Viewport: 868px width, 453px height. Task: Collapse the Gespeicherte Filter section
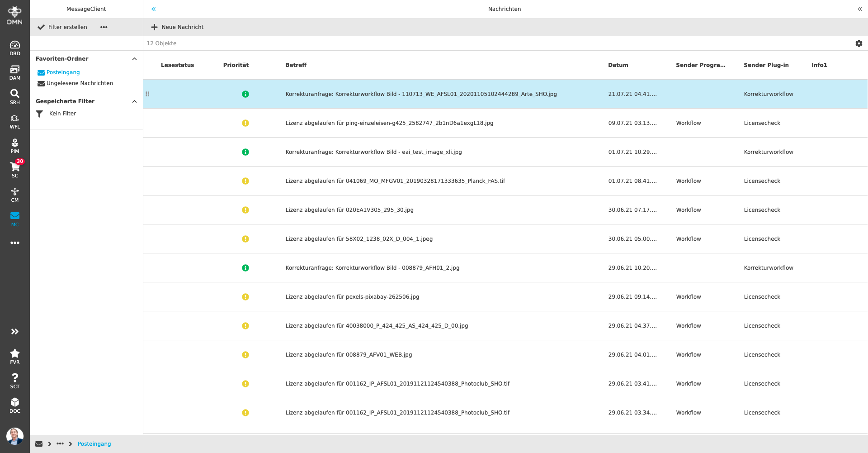pyautogui.click(x=134, y=101)
